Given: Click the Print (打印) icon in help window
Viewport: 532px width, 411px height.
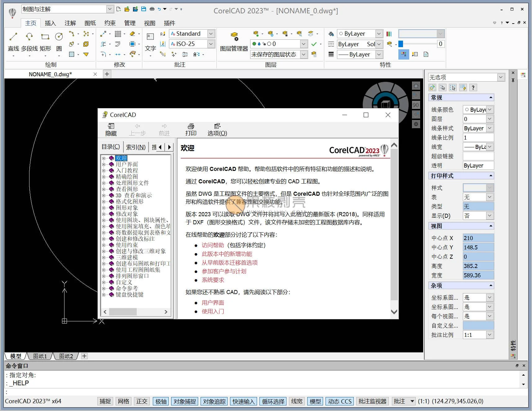Looking at the screenshot, I should [x=191, y=129].
